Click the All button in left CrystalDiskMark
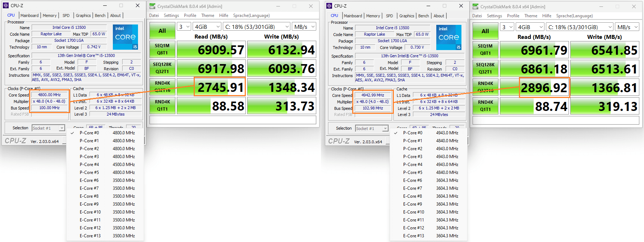The image size is (644, 242). (x=162, y=31)
